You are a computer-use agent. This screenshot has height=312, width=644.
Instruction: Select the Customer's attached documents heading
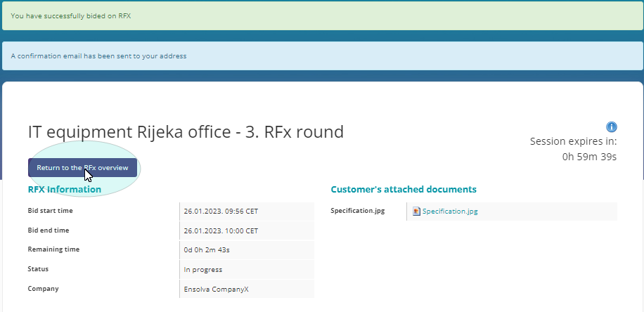(404, 189)
